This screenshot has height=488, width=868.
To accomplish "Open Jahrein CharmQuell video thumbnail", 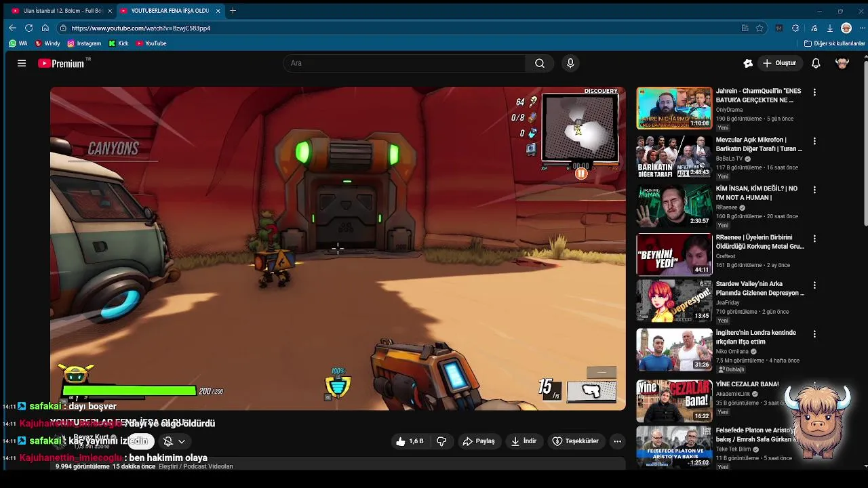I will tap(674, 108).
